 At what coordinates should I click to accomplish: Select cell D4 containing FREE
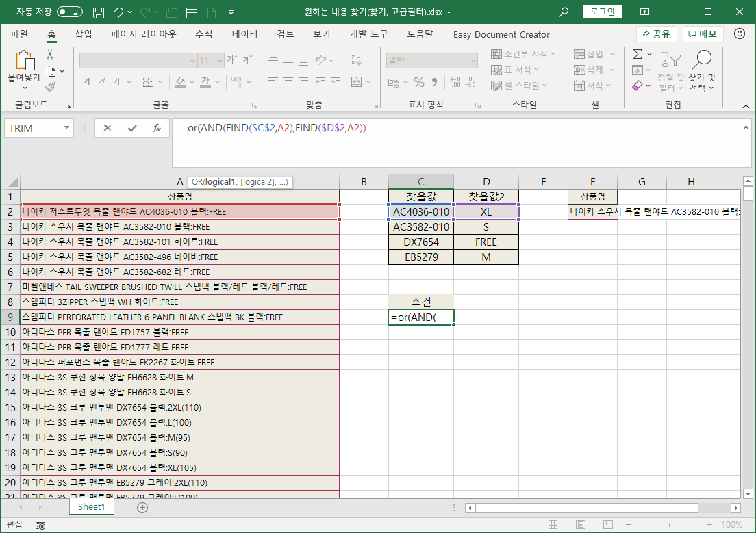[486, 242]
